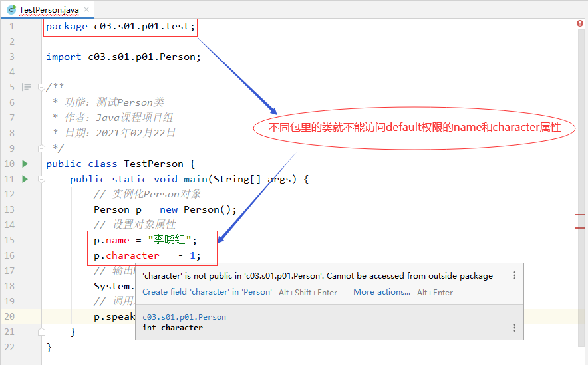This screenshot has width=588, height=365.
Task: Collapse the Javadoc comment at line 5
Action: coord(42,87)
